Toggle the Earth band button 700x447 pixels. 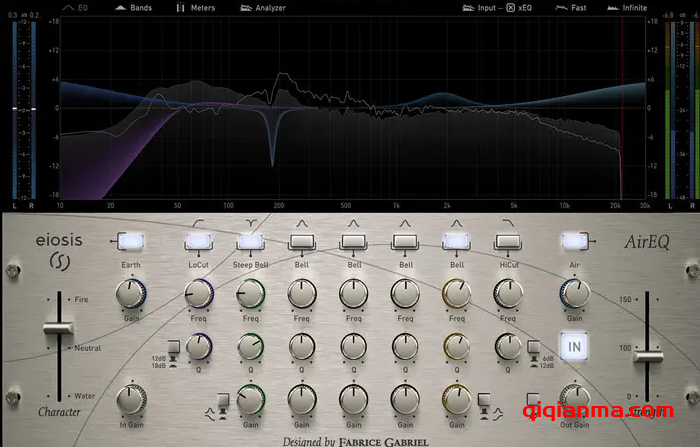131,241
